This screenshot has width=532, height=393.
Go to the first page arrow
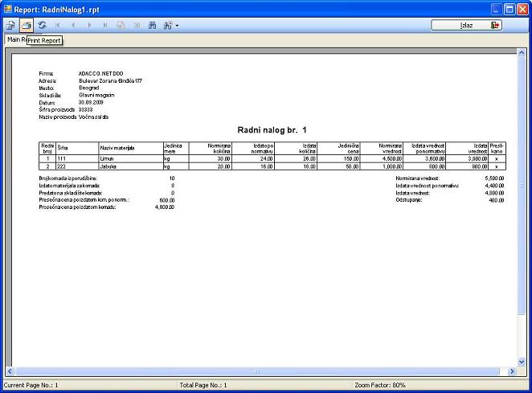(x=59, y=26)
